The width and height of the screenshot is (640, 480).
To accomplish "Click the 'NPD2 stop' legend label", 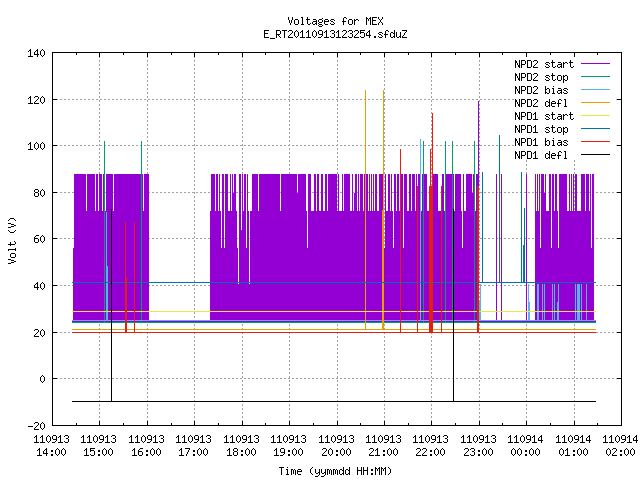I will point(541,77).
